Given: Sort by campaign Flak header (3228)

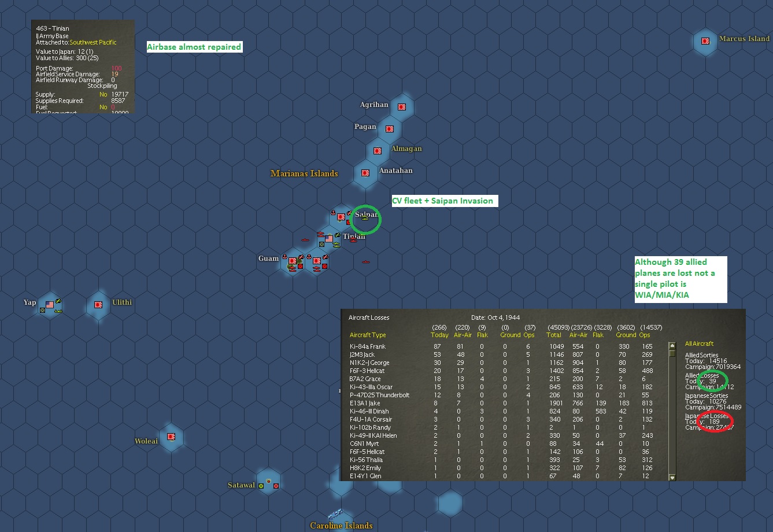Looking at the screenshot, I should coord(598,335).
